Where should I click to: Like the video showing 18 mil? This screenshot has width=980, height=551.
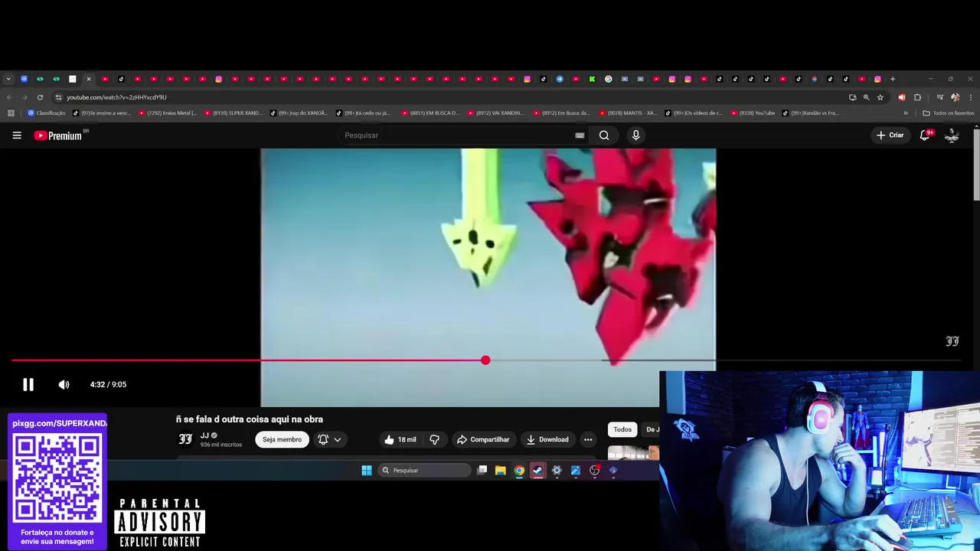[x=400, y=440]
